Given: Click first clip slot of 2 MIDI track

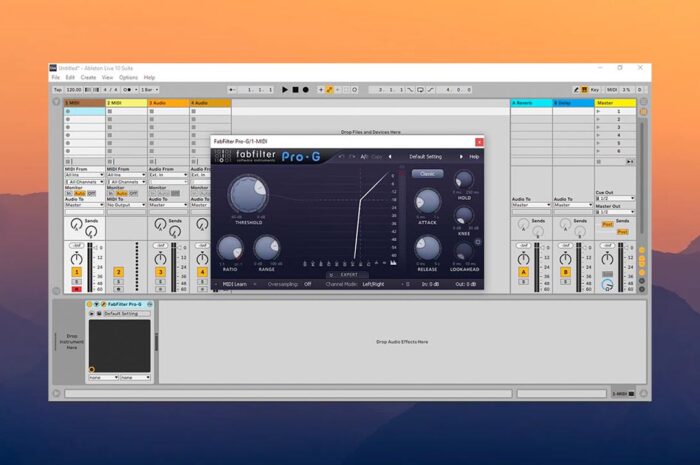Looking at the screenshot, I should (126, 111).
